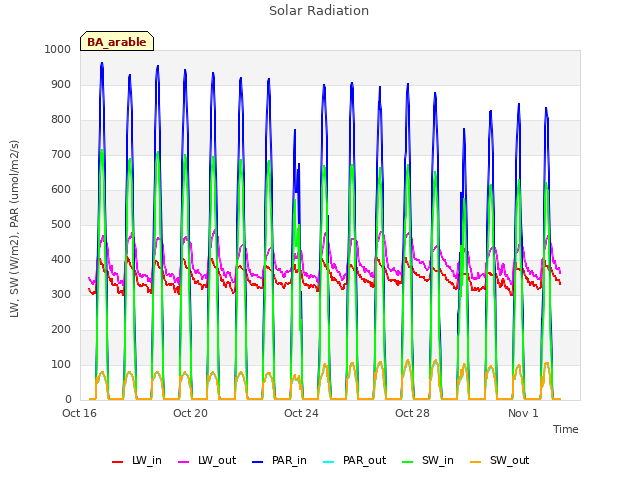Image resolution: width=640 pixels, height=480 pixels.
Task: Click the 800 y-axis tick label
Action: coord(61,120)
